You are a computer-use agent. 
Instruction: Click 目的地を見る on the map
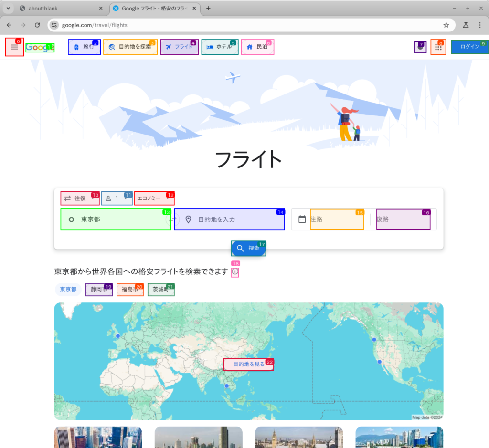coord(248,364)
